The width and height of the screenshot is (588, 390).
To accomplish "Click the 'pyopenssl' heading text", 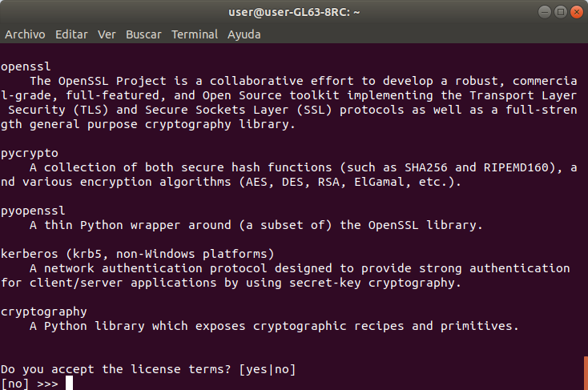I will (33, 211).
